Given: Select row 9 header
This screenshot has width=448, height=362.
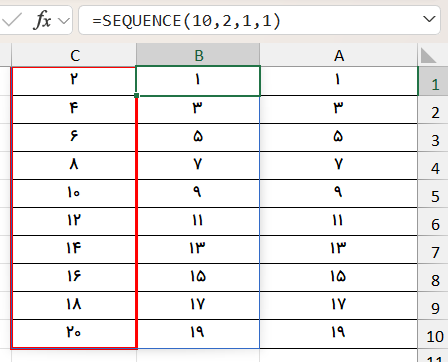Looking at the screenshot, I should pyautogui.click(x=433, y=306).
